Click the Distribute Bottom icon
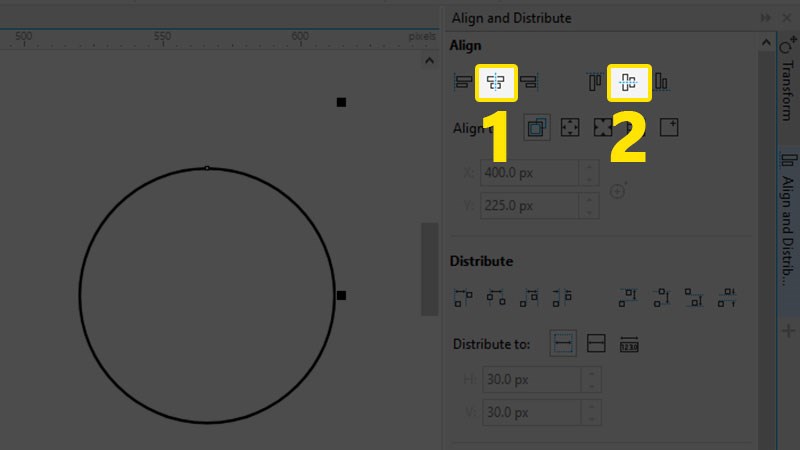Viewport: 800px width, 450px height. (694, 297)
